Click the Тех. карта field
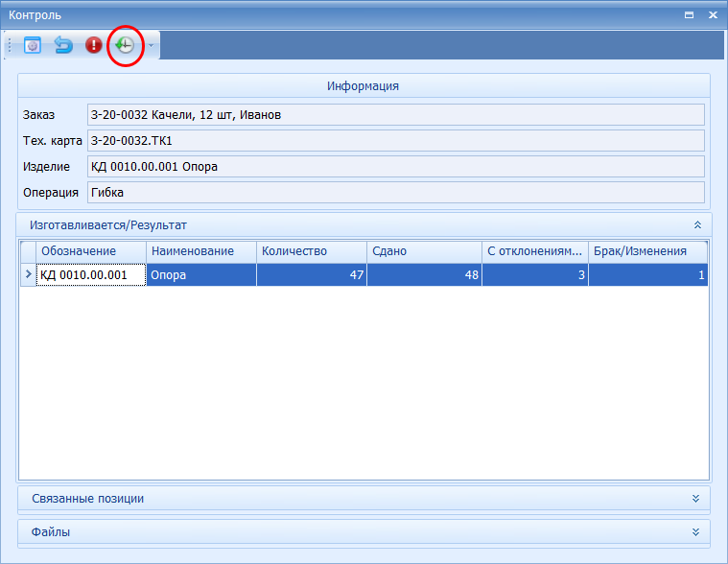Image resolution: width=728 pixels, height=564 pixels. coord(395,141)
